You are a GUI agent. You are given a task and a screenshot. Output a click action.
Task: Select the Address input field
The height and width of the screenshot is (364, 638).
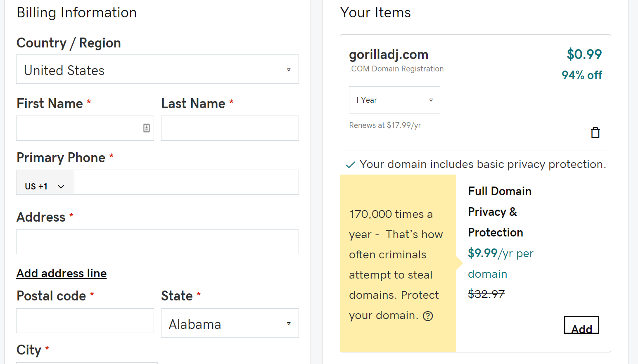pos(157,242)
